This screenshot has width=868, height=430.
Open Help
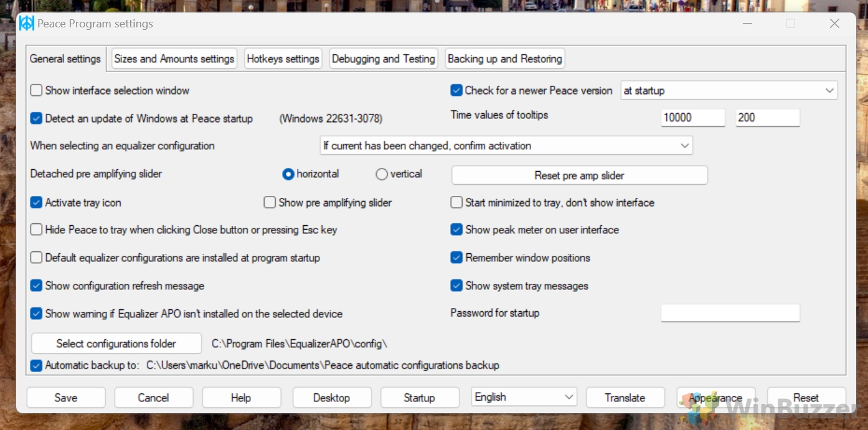(x=241, y=398)
